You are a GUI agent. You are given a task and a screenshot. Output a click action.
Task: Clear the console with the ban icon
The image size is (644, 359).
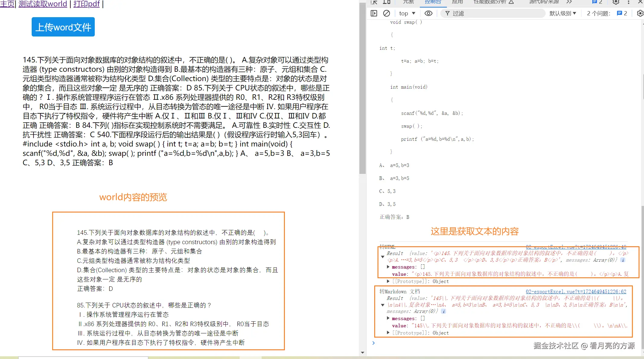[386, 13]
